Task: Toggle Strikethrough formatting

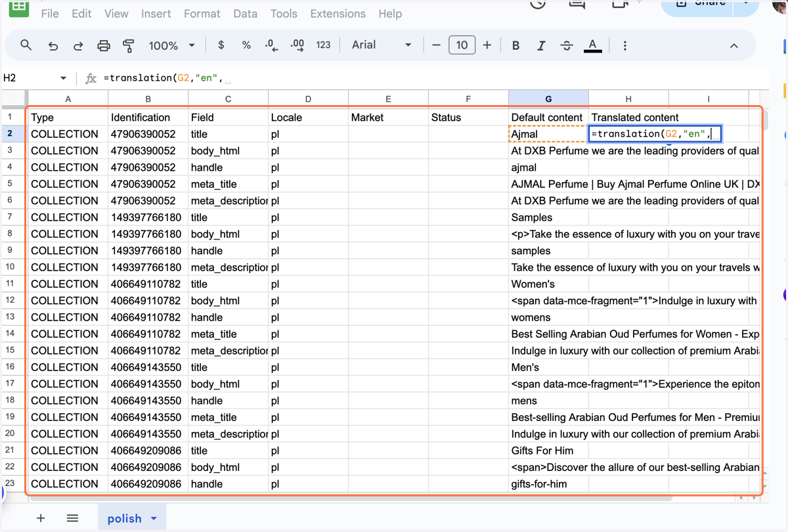Action: [567, 45]
